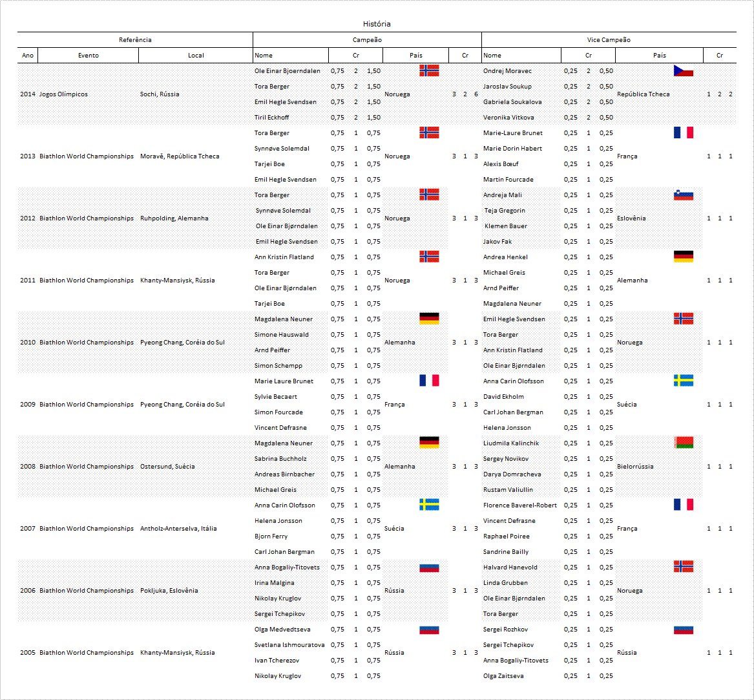754x700 pixels.
Task: Click the Evento column header
Action: point(89,56)
